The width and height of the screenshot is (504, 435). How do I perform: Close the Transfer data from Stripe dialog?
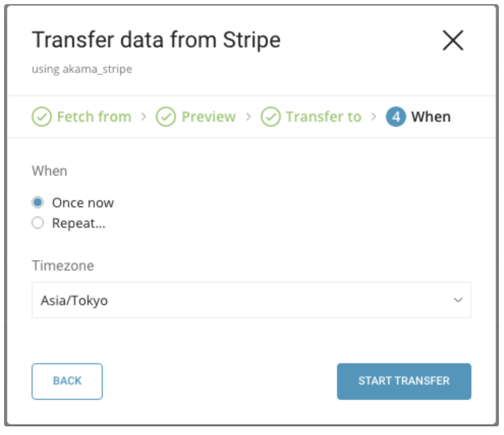coord(453,40)
